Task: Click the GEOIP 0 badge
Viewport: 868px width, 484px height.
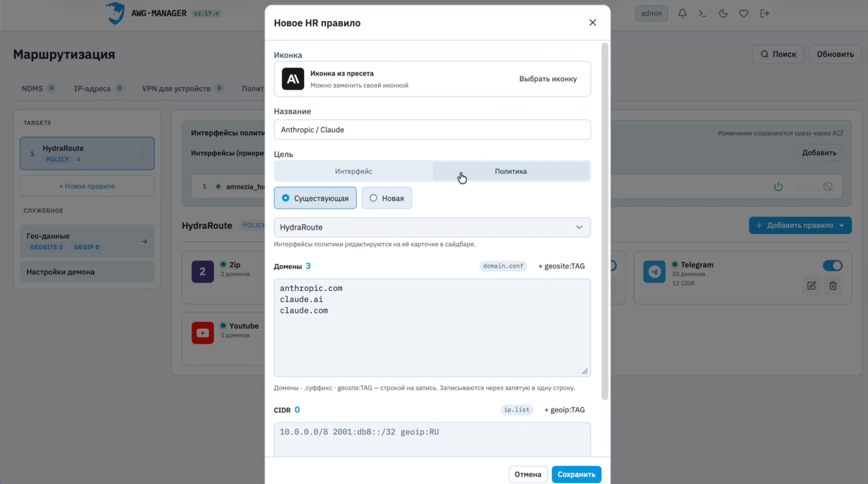Action: tap(87, 247)
